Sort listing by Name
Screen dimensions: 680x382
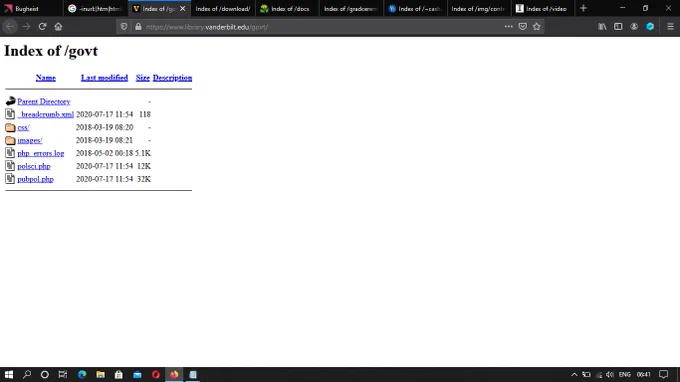coord(46,78)
